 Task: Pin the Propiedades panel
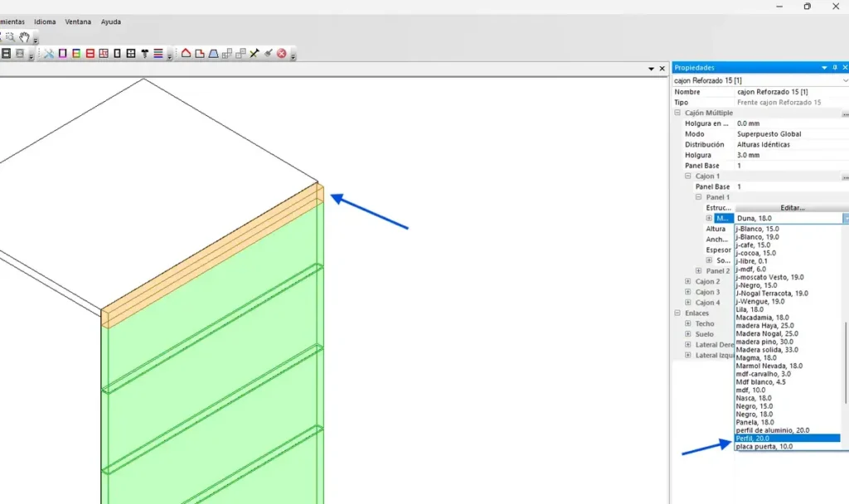(x=835, y=68)
